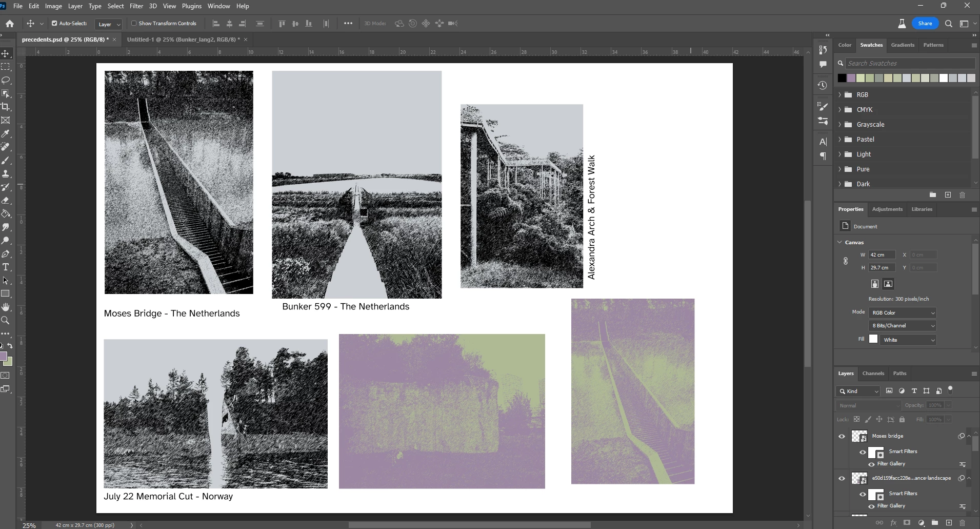Select the Hand tool
The height and width of the screenshot is (529, 980).
click(x=6, y=307)
